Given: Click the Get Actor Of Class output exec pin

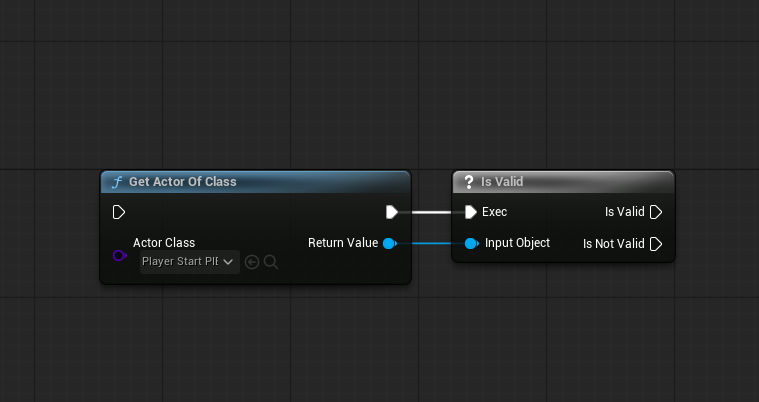Looking at the screenshot, I should (x=392, y=212).
